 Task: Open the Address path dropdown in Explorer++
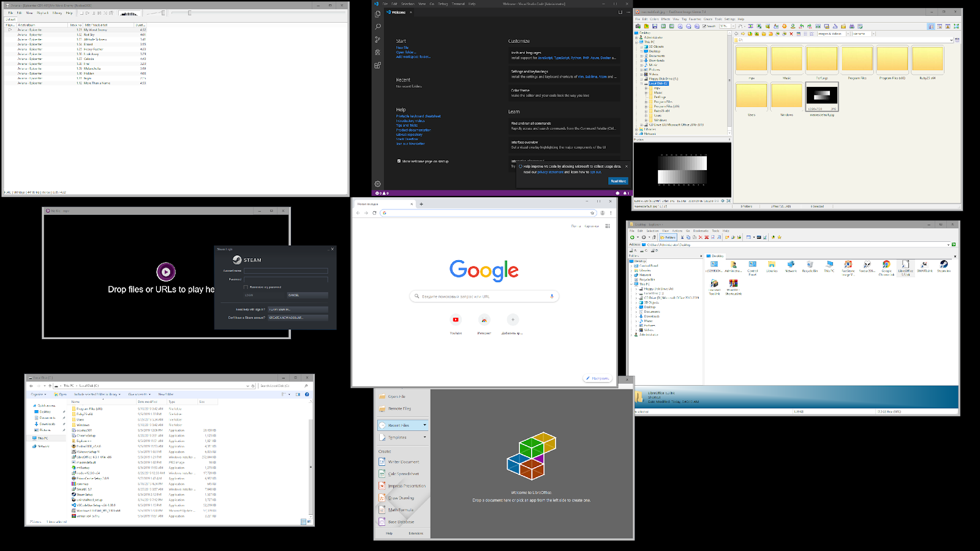pos(948,244)
